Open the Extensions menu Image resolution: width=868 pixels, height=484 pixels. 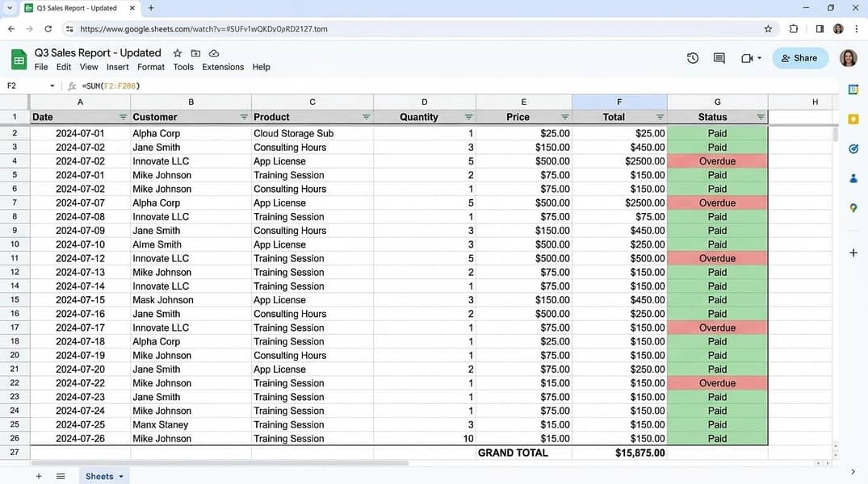coord(223,67)
